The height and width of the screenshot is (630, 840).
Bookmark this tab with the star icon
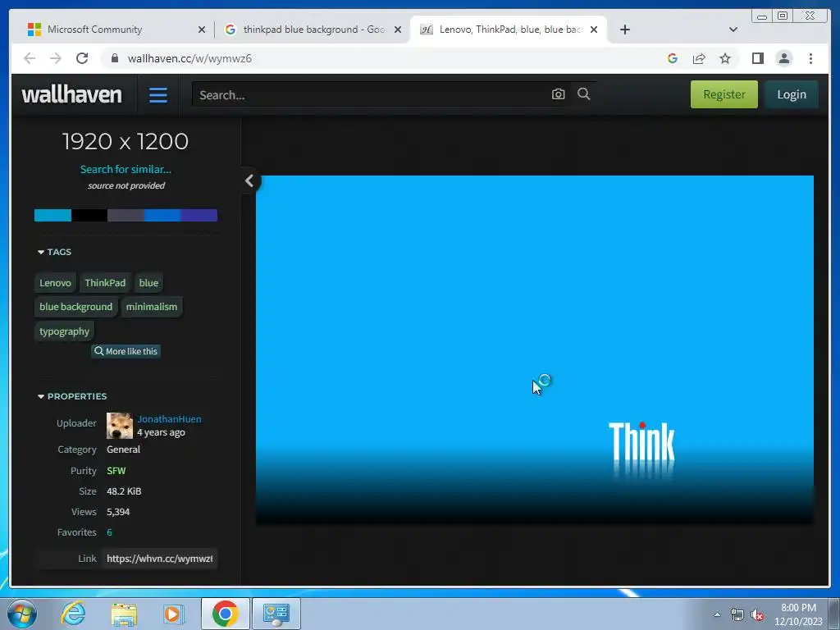click(x=725, y=58)
